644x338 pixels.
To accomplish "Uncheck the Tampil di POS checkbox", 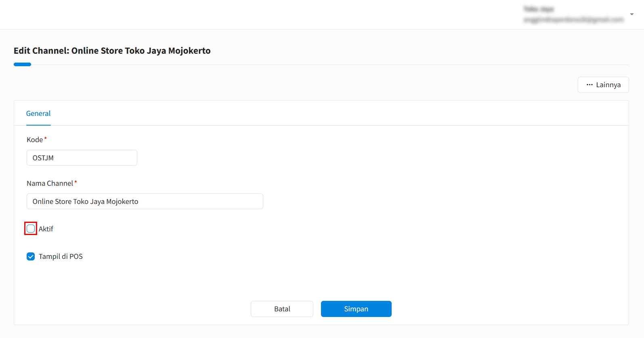I will (31, 256).
